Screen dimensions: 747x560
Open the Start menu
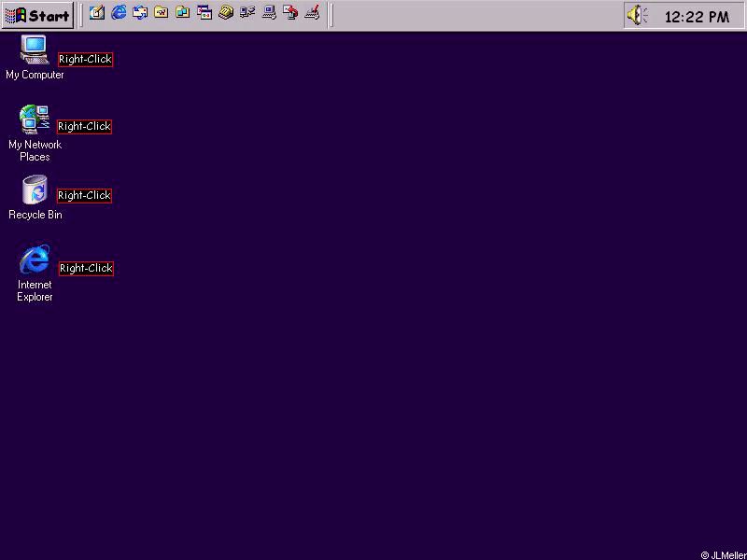37,15
